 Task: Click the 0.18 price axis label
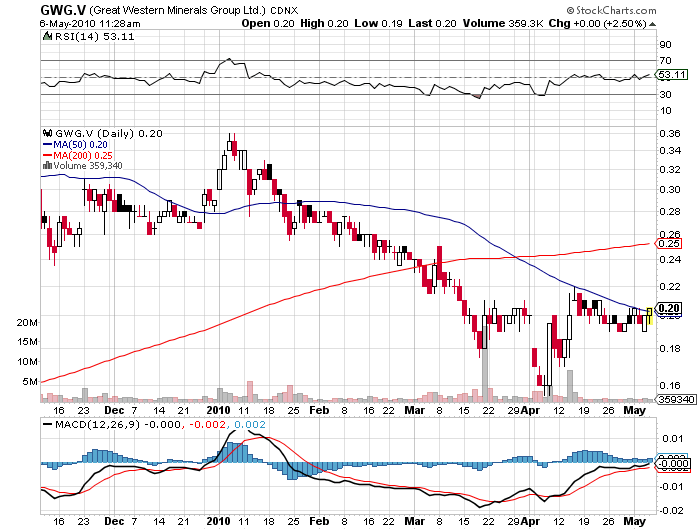click(x=670, y=349)
